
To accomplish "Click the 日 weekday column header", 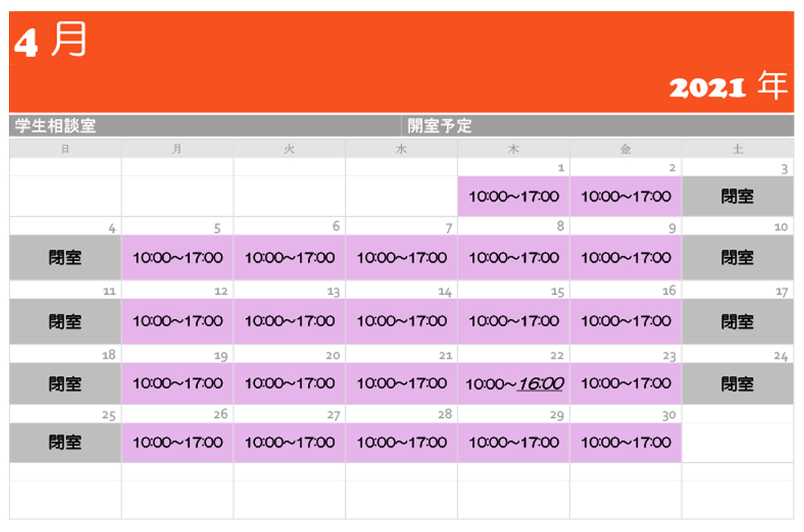I will point(65,149).
